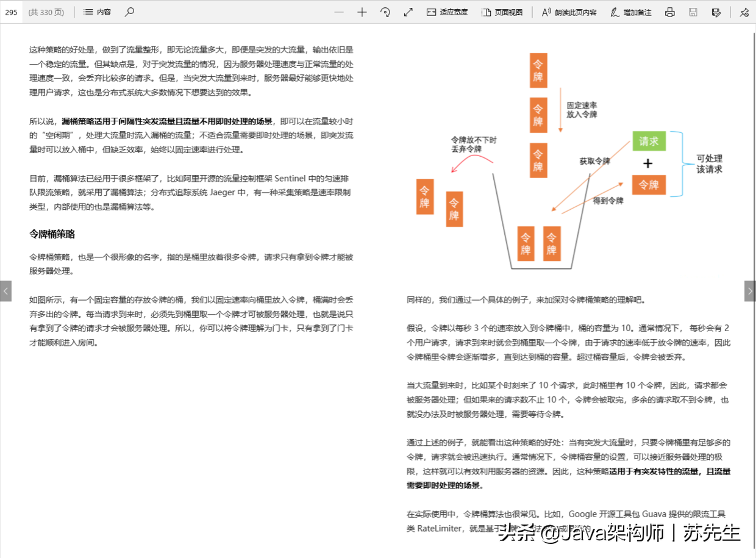
Task: Click the 可处理 该请求 diagram label
Action: pyautogui.click(x=710, y=164)
